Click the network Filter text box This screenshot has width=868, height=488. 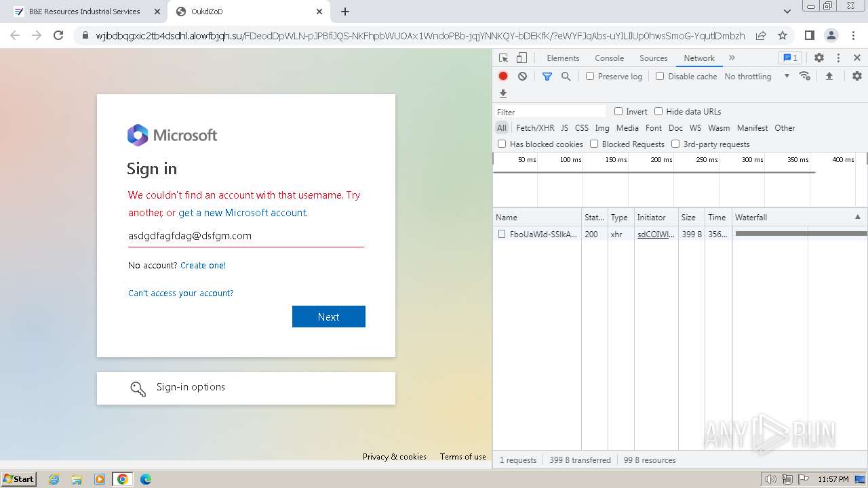coord(551,112)
